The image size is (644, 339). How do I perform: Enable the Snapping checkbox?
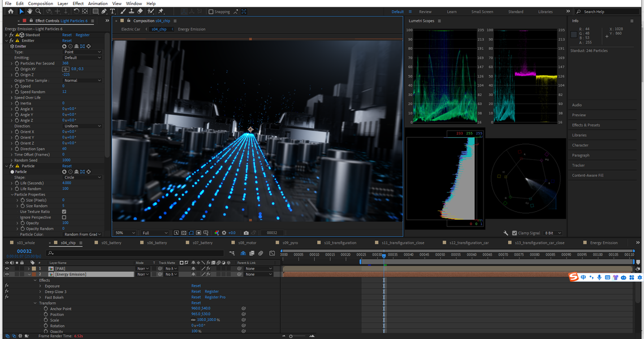tap(211, 12)
